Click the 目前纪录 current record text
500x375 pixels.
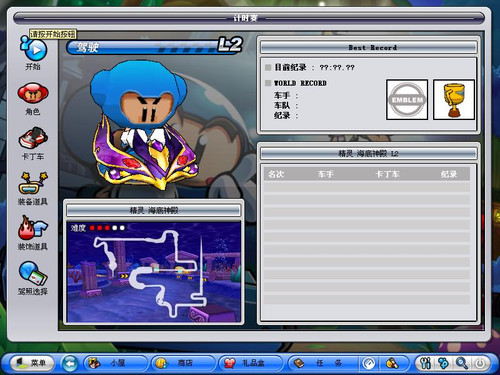[x=290, y=67]
